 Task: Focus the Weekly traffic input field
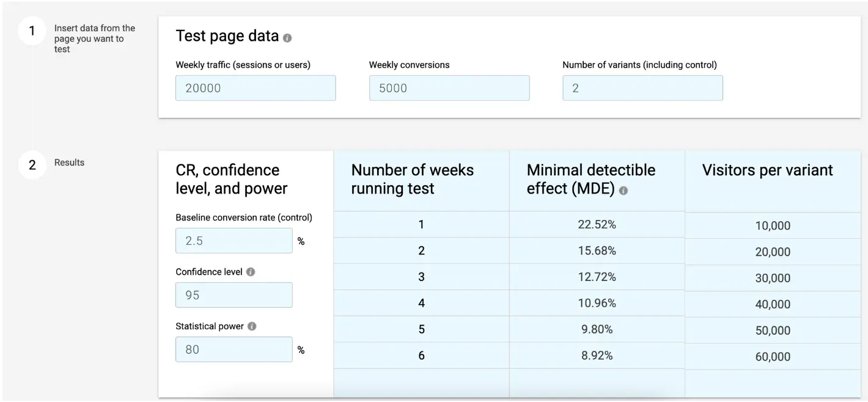pyautogui.click(x=256, y=88)
